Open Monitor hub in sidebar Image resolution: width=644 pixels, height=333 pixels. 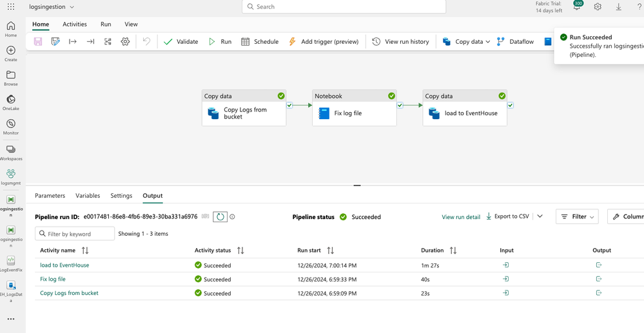pos(11,126)
